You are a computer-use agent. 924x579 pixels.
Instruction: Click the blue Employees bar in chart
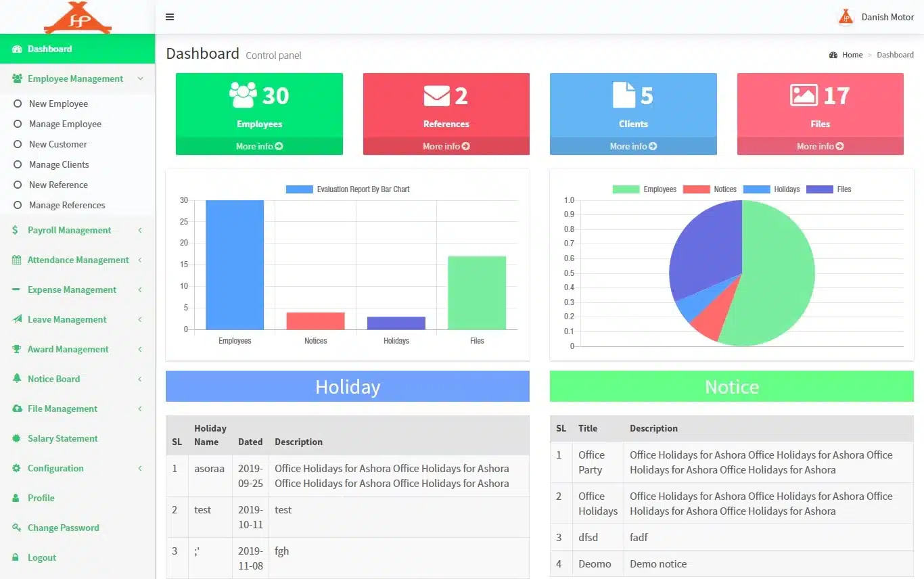pyautogui.click(x=235, y=265)
